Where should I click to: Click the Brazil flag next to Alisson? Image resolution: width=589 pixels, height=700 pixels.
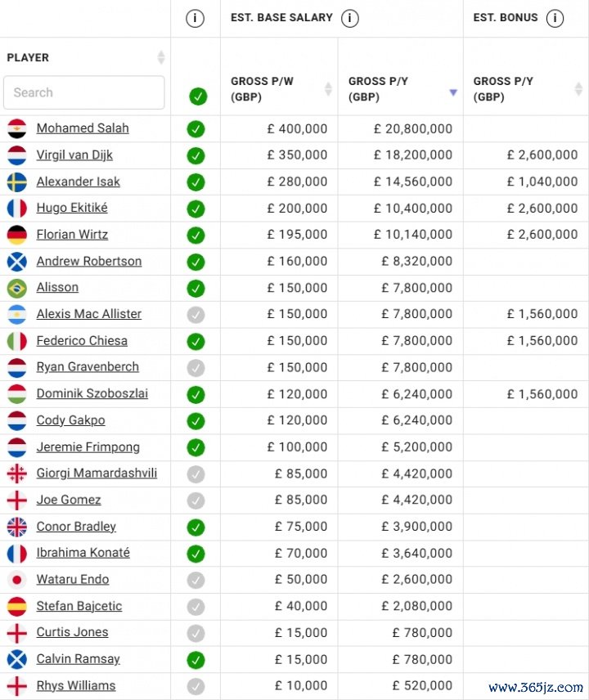pos(17,288)
